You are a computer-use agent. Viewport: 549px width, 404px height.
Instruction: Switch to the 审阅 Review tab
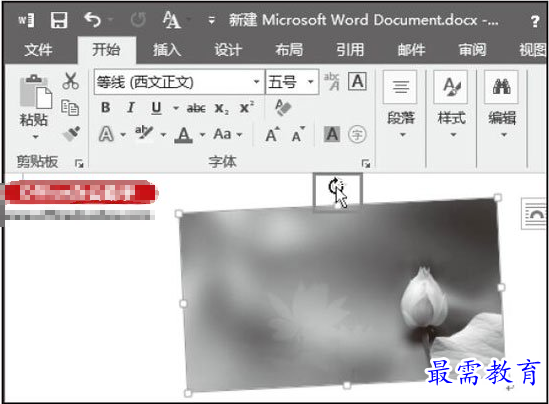pos(472,49)
